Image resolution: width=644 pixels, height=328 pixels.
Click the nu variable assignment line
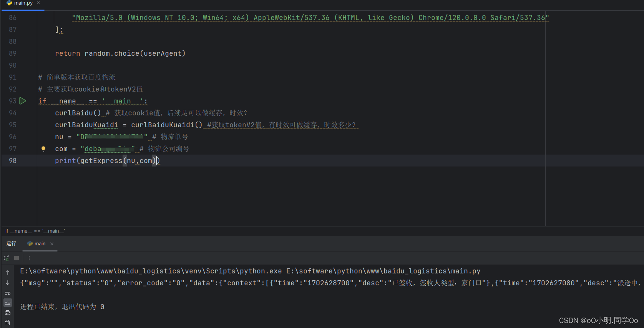tap(121, 137)
